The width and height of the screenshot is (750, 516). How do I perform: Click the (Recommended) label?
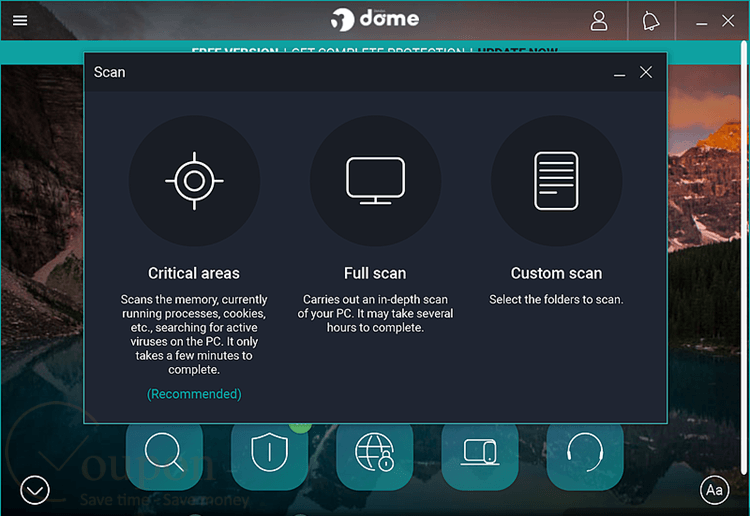(194, 394)
